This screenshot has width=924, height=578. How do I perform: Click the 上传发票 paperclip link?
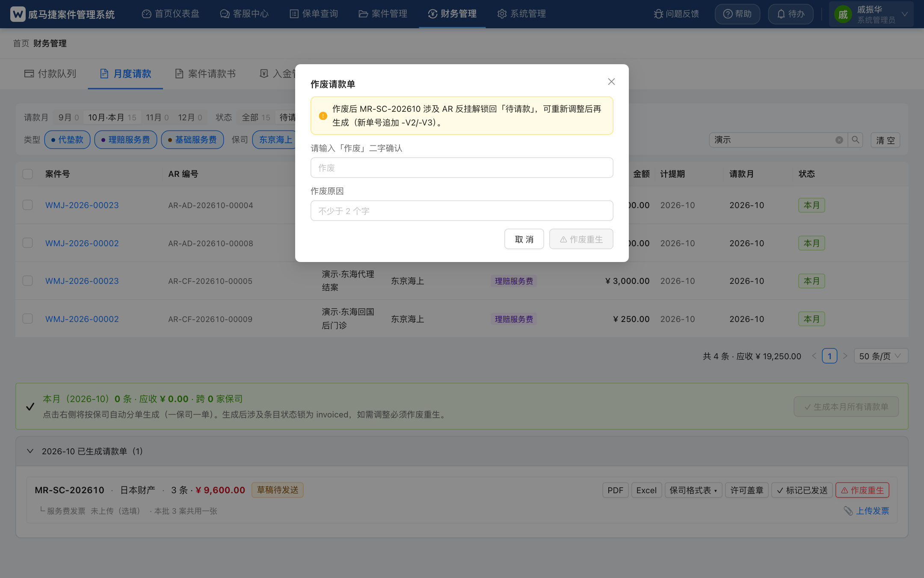(867, 511)
